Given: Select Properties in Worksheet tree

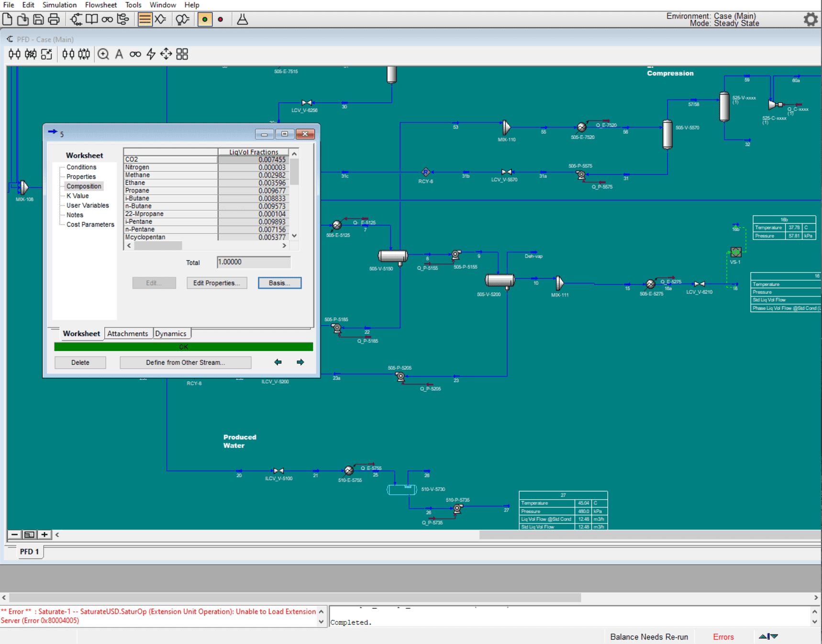Looking at the screenshot, I should (81, 176).
